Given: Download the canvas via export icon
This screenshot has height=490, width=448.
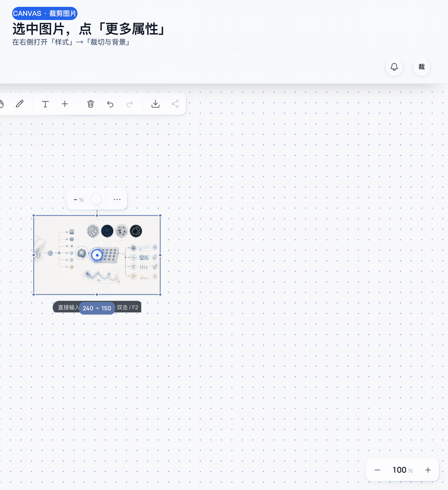Looking at the screenshot, I should (x=155, y=104).
